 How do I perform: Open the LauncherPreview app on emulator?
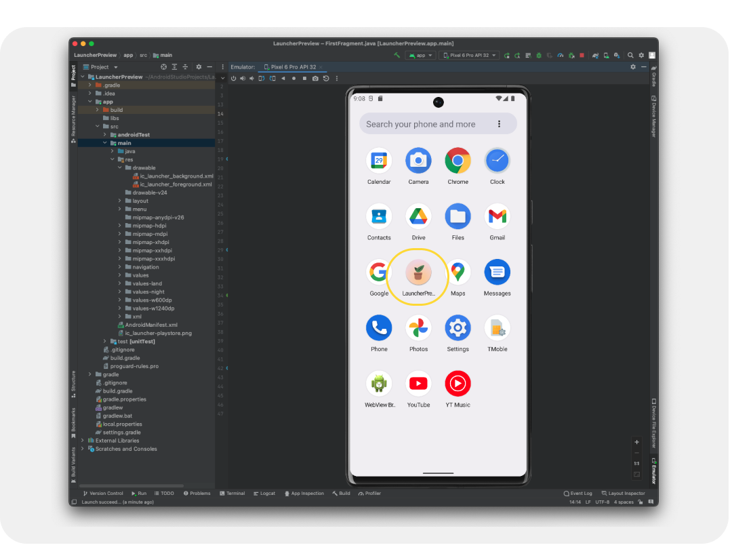tap(418, 273)
